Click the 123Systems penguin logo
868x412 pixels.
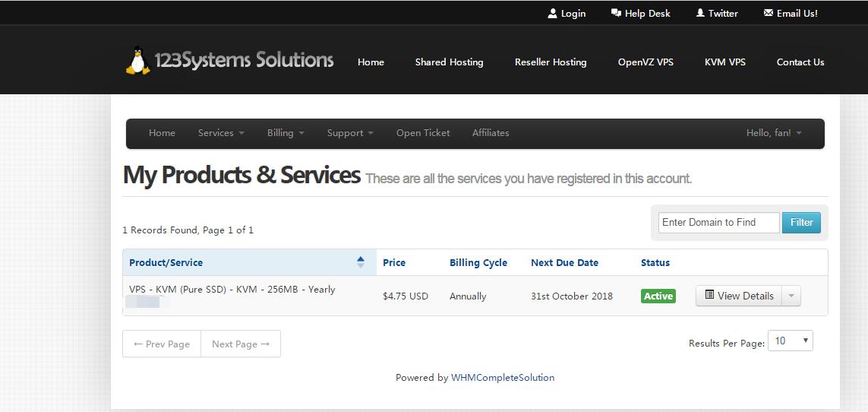pos(137,62)
